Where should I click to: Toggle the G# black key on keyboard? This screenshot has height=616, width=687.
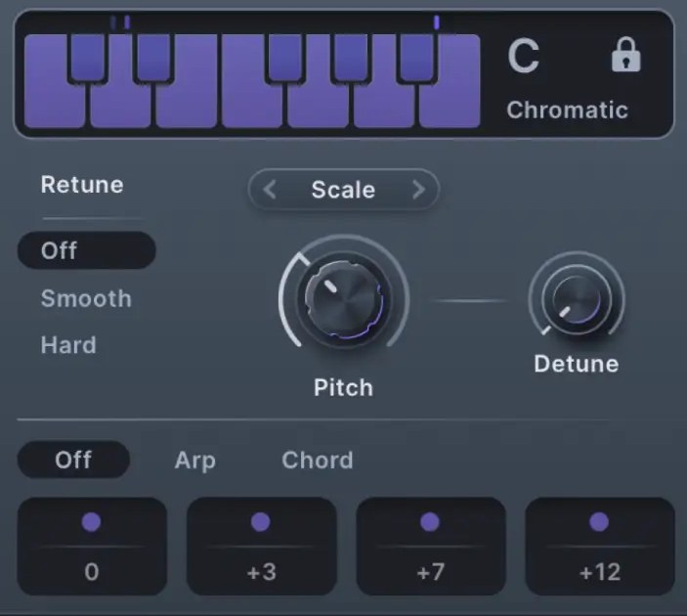click(x=351, y=58)
